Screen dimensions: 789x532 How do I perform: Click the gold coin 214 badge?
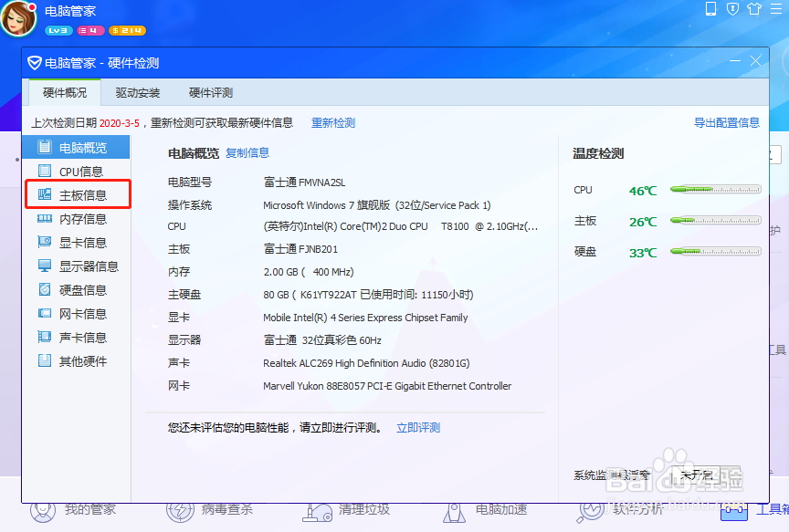point(127,31)
